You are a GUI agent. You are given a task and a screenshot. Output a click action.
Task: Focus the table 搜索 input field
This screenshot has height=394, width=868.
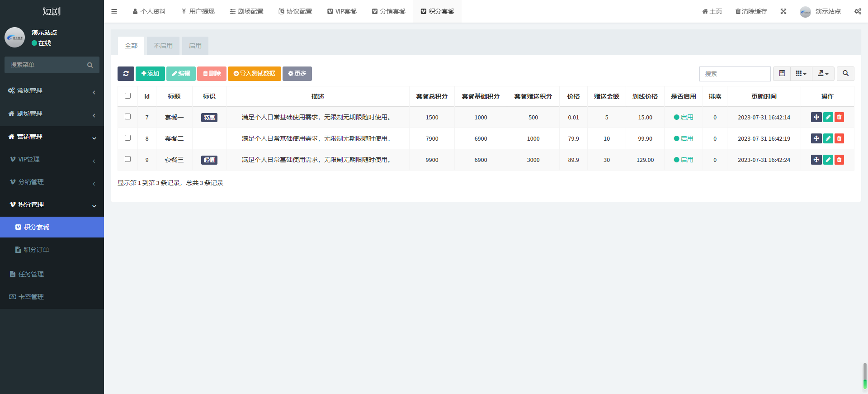click(735, 74)
